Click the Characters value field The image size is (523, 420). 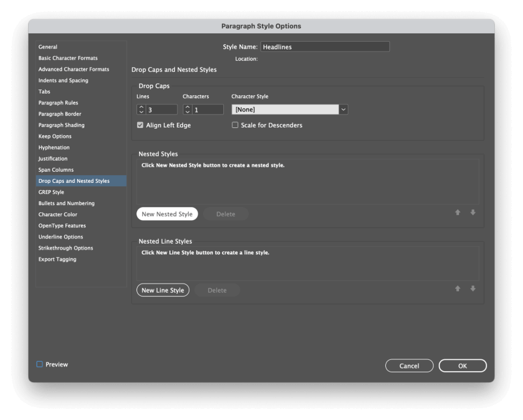[x=208, y=110]
